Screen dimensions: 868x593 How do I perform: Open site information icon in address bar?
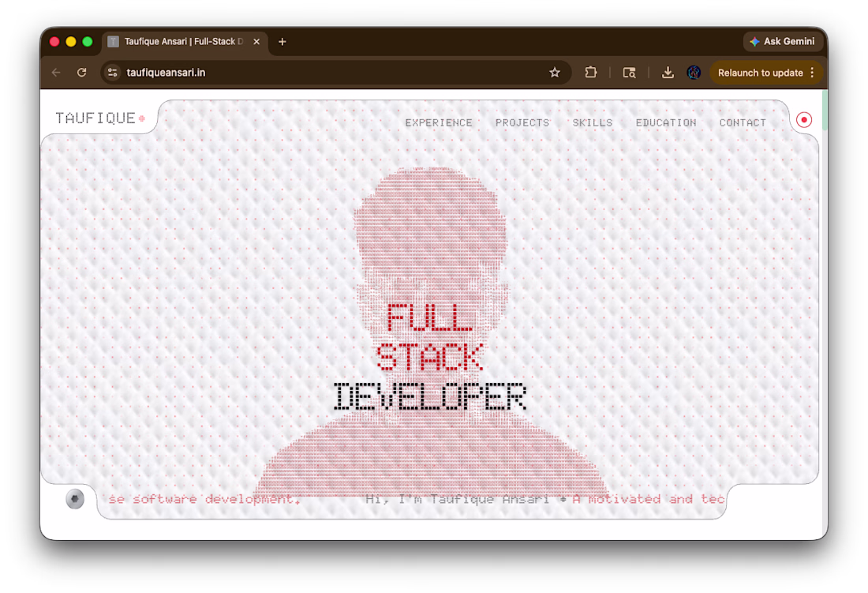pos(112,73)
